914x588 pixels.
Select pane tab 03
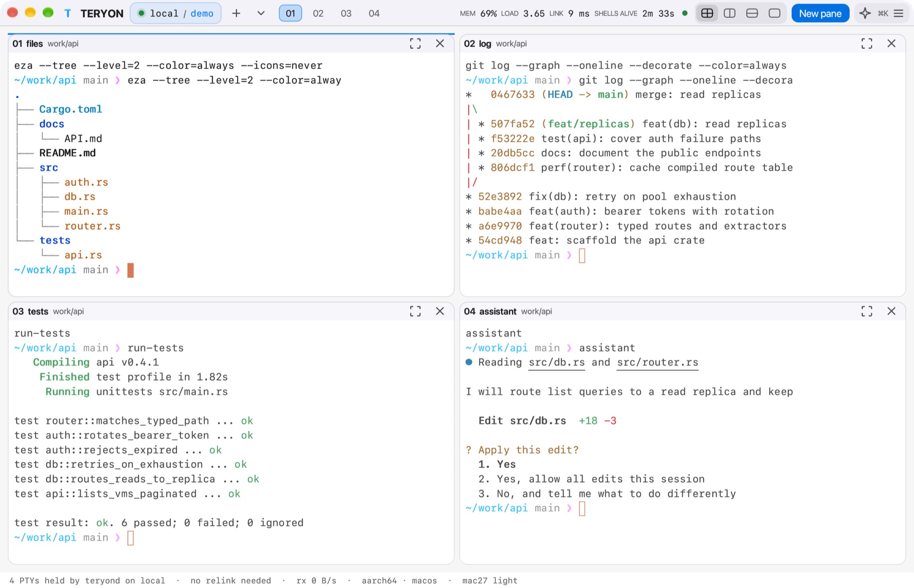346,13
